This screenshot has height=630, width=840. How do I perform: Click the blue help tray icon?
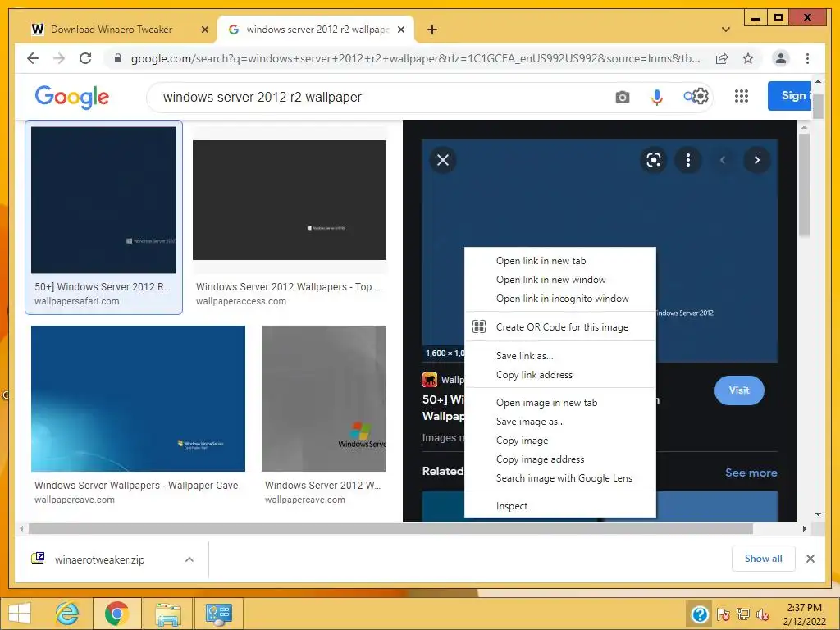[x=700, y=614]
